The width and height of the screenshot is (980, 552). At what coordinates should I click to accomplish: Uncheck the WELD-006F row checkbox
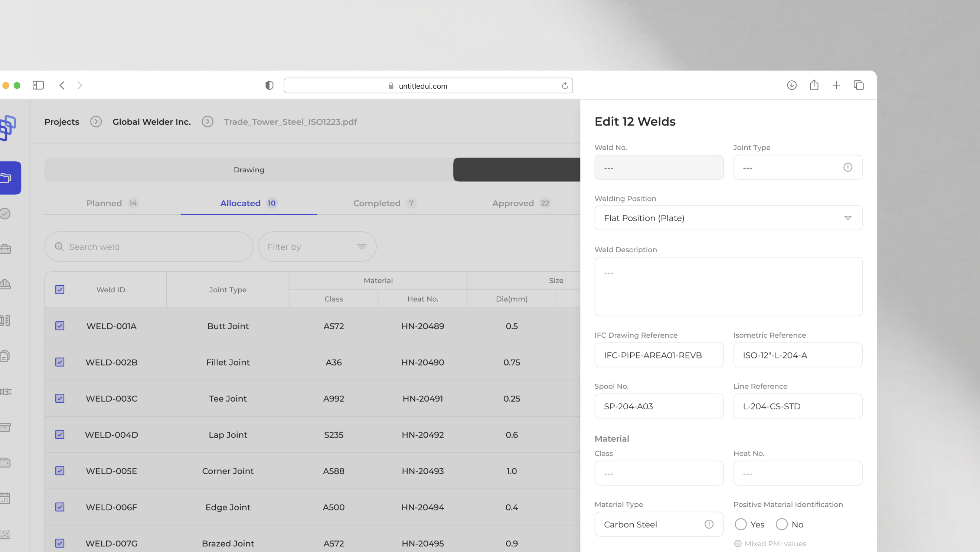point(60,507)
